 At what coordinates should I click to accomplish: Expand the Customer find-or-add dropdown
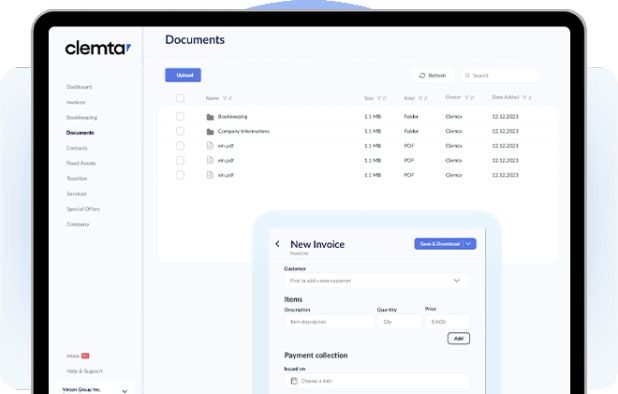pos(456,281)
